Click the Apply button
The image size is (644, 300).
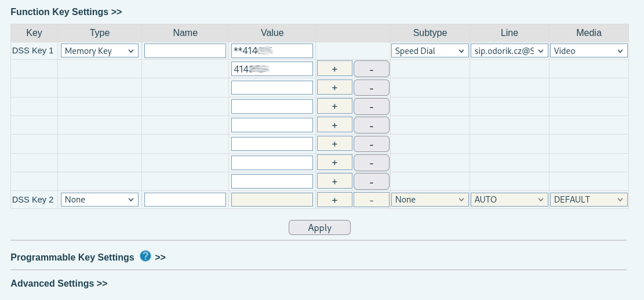click(319, 227)
